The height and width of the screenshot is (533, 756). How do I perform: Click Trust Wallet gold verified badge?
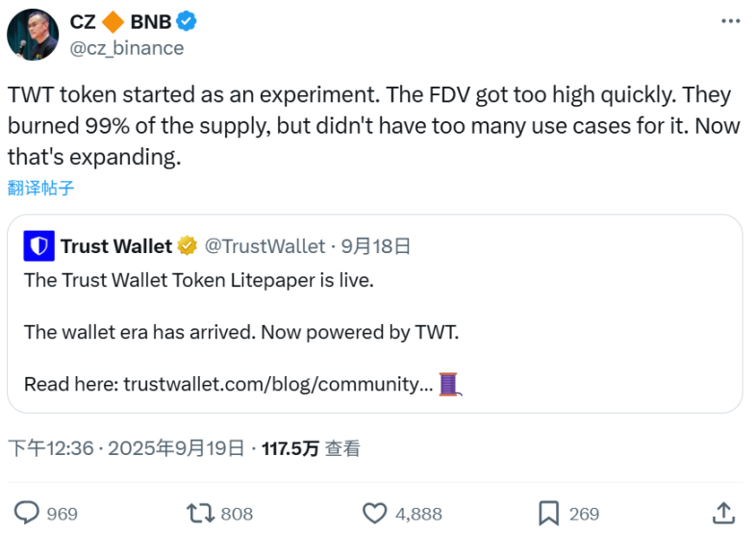coord(188,246)
